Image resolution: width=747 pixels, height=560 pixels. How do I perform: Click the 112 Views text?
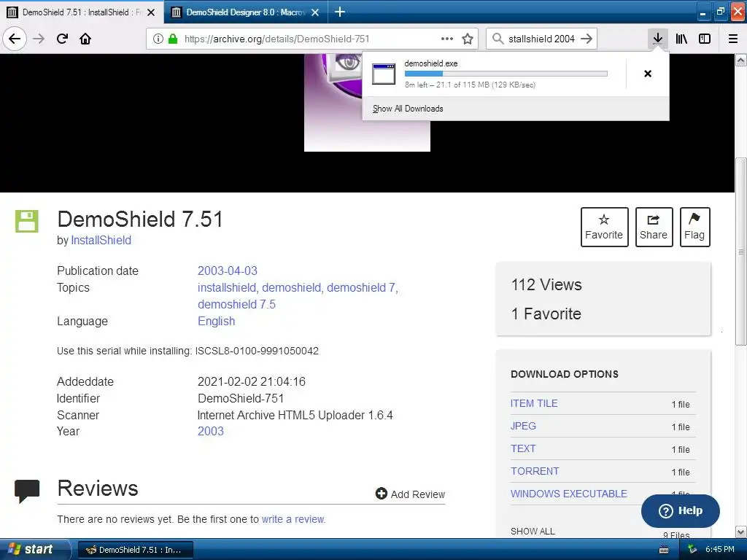click(x=546, y=285)
